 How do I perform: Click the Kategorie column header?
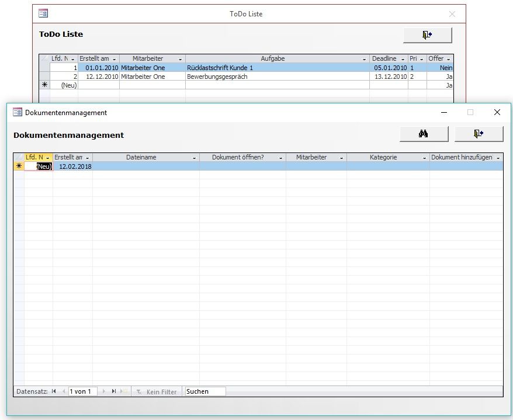pos(388,157)
